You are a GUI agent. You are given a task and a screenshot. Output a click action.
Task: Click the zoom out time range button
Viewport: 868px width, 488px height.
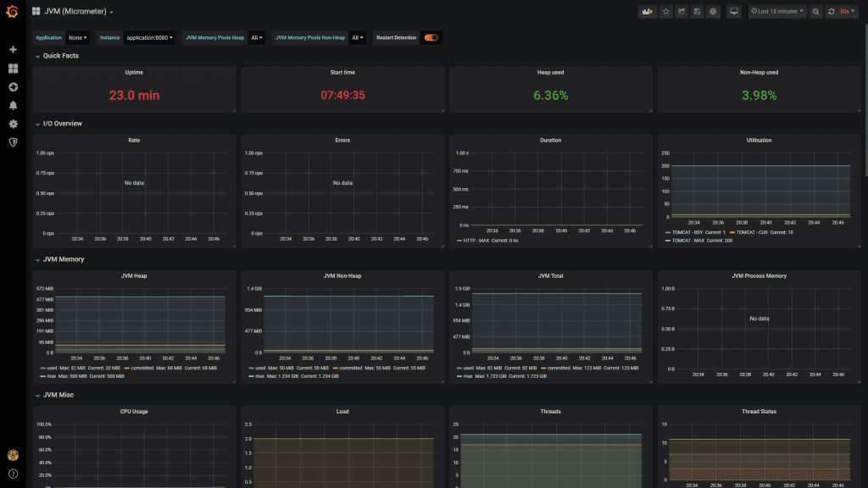pyautogui.click(x=815, y=12)
